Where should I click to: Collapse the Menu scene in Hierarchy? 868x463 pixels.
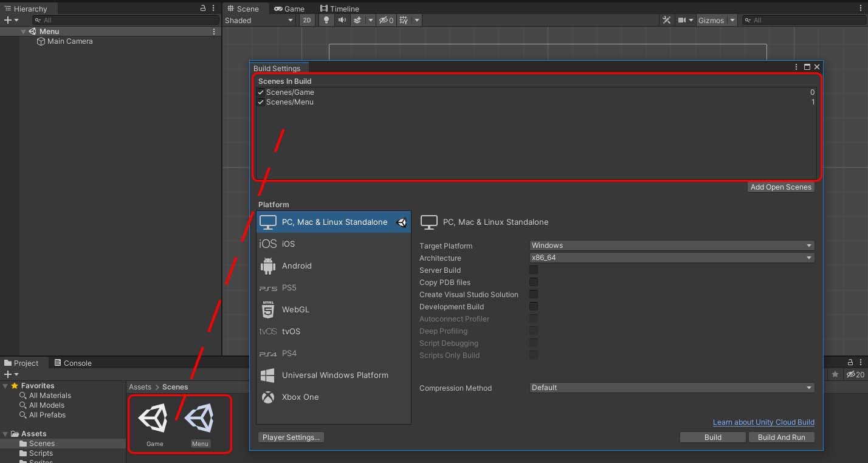pyautogui.click(x=23, y=32)
